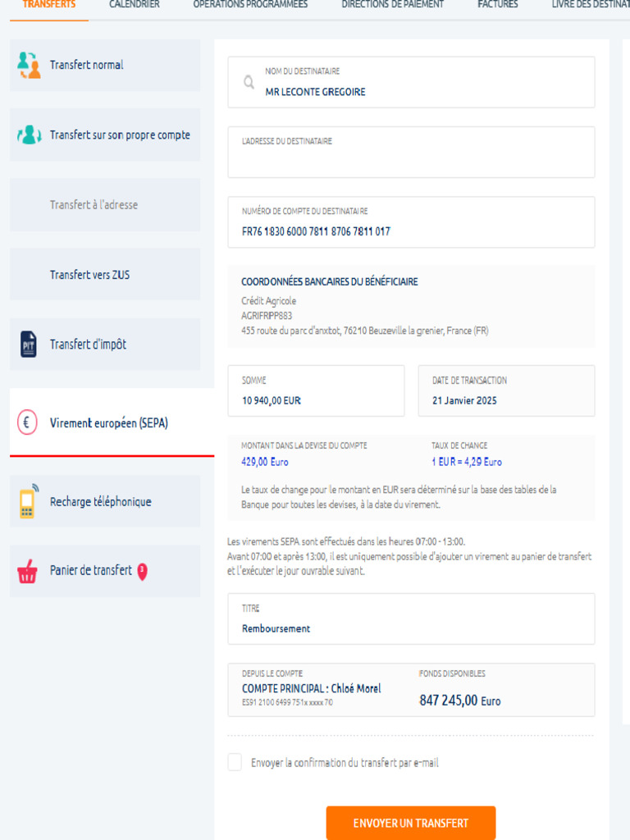Click the Somme amount field
Screen dimensions: 630x840
pos(315,391)
